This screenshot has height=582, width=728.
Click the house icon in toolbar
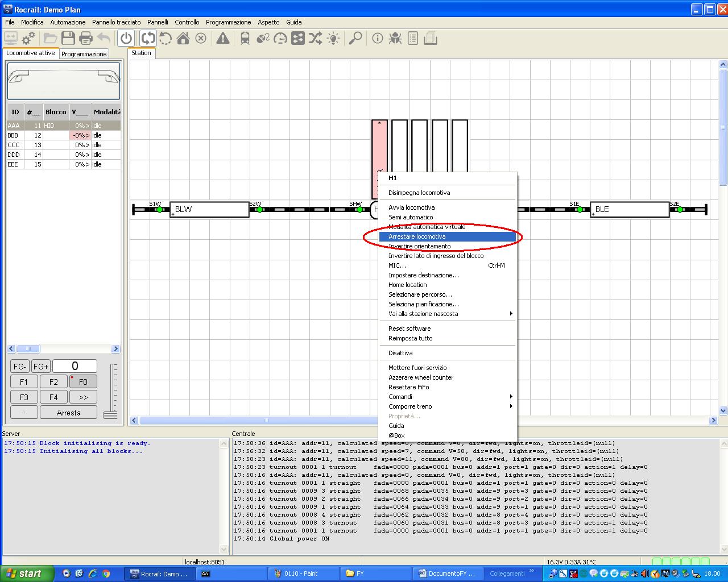pyautogui.click(x=183, y=39)
